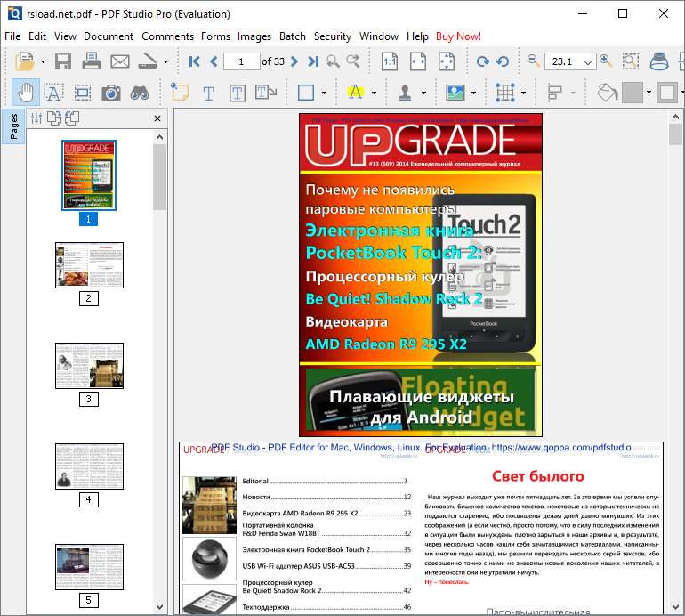Screen dimensions: 685x616
Task: Click the zoom out magnifier icon
Action: click(534, 61)
